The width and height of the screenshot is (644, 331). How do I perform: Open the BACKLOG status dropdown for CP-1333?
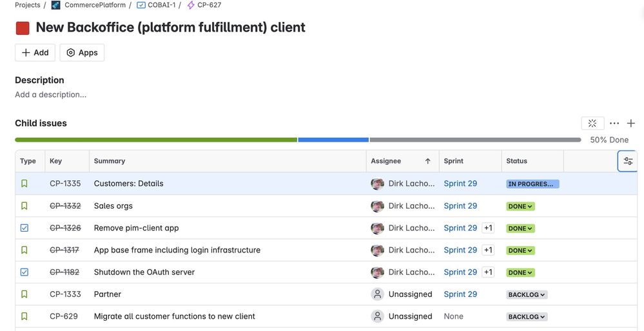coord(527,294)
